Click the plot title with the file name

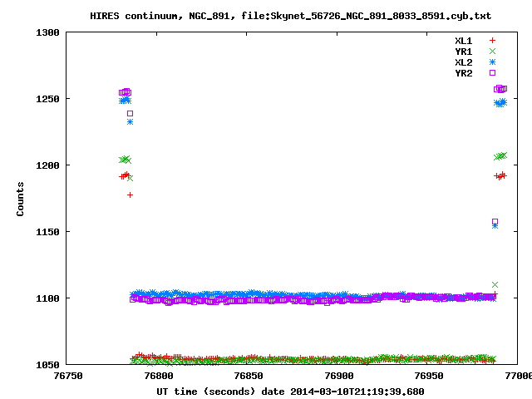(x=290, y=16)
